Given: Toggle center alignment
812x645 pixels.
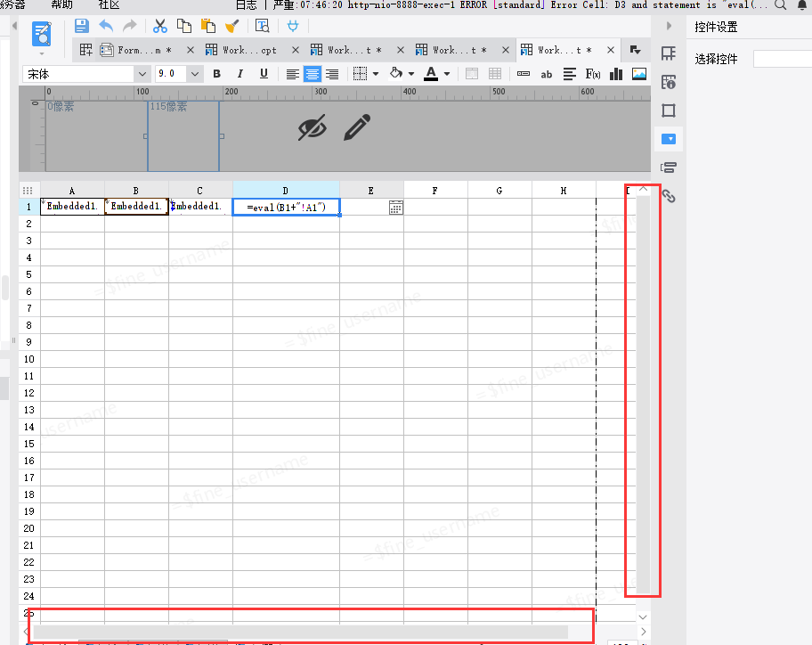Looking at the screenshot, I should (313, 75).
